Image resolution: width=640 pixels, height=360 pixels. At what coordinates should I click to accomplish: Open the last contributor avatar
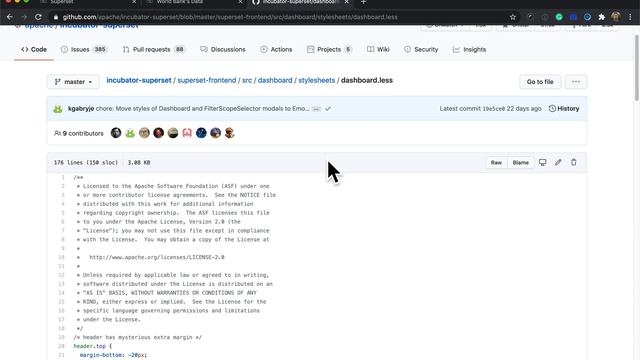[230, 133]
